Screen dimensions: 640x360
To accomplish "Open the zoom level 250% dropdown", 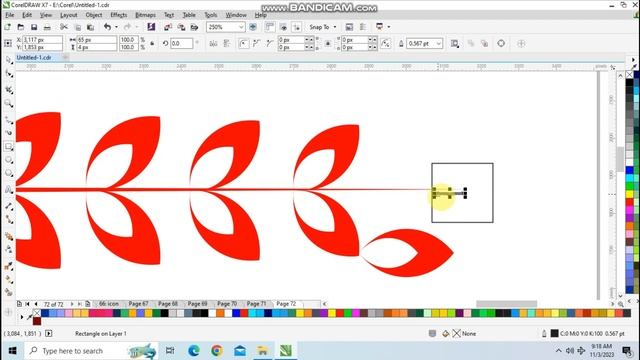I will pos(241,27).
